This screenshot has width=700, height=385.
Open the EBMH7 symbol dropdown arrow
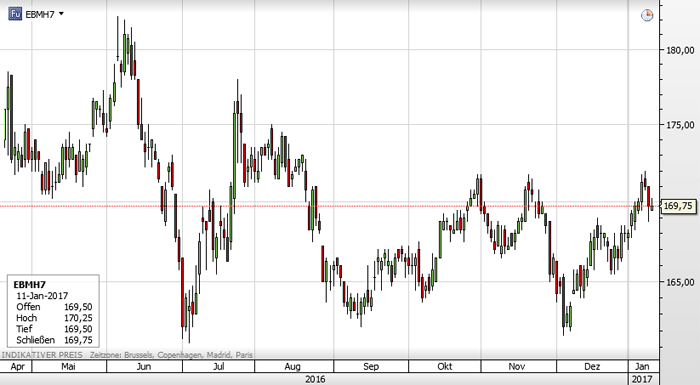[x=61, y=14]
